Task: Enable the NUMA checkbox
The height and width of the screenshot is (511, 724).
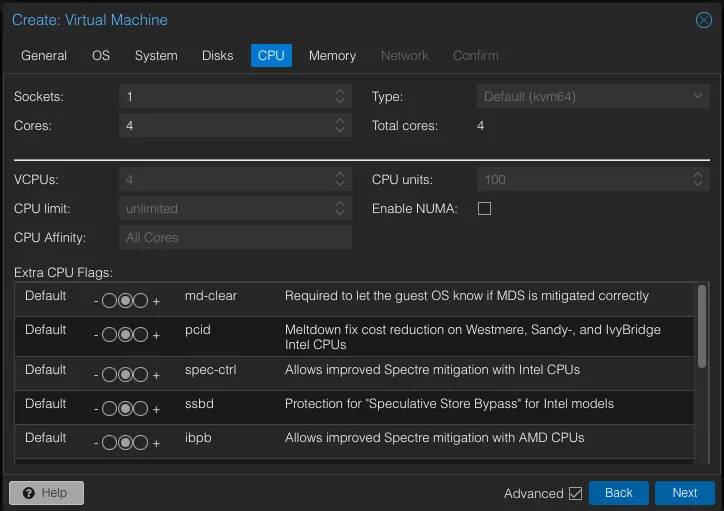Action: pos(485,209)
